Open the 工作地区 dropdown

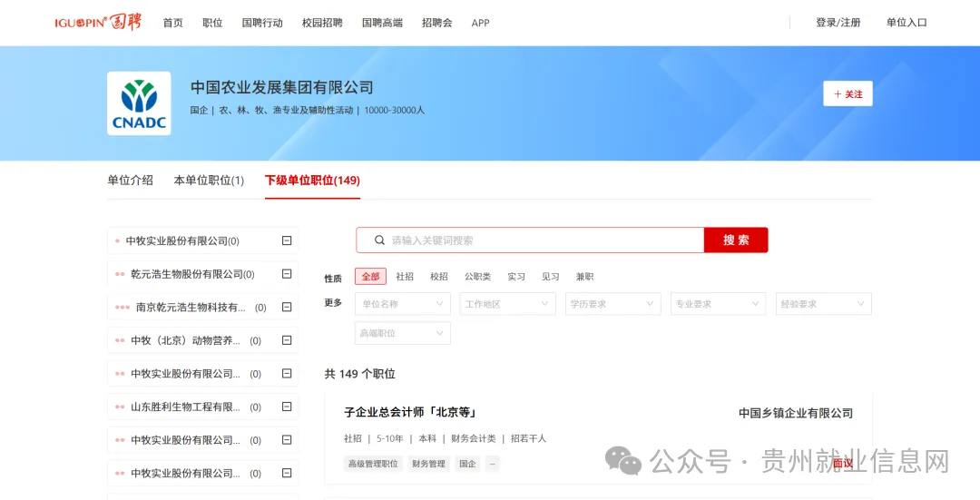(507, 304)
